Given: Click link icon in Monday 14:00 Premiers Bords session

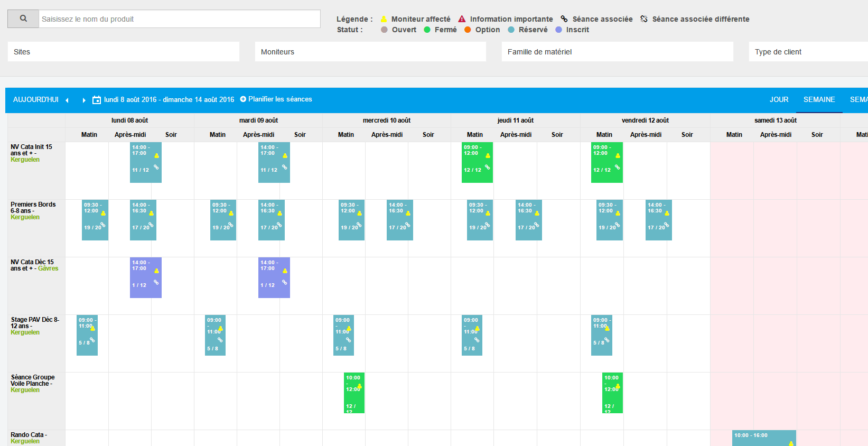Looking at the screenshot, I should pyautogui.click(x=151, y=225).
